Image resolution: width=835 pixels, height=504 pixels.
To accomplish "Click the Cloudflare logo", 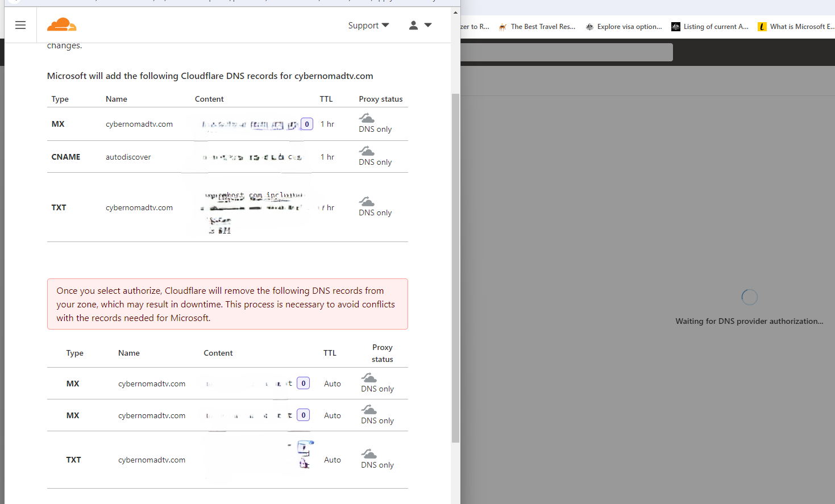I will click(x=61, y=24).
